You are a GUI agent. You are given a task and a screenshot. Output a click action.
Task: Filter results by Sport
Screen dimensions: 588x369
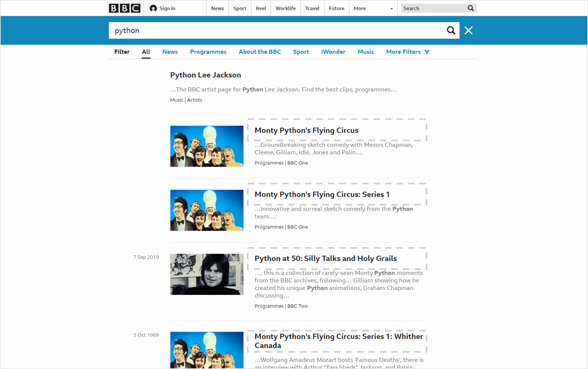click(301, 52)
